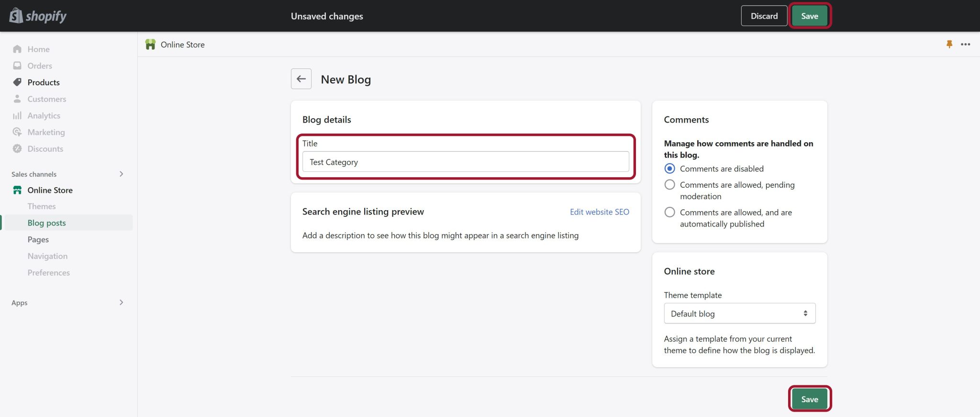980x417 pixels.
Task: Click the Analytics bar chart icon
Action: click(x=17, y=115)
